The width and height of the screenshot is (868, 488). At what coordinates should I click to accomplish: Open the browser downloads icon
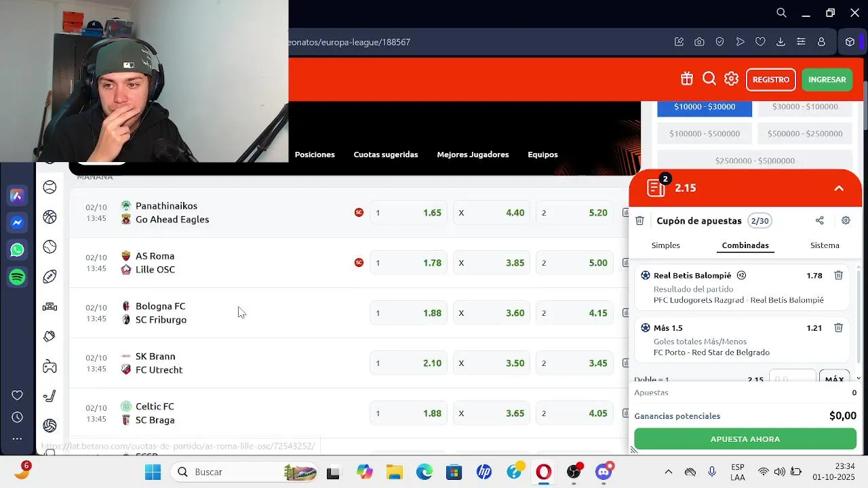pyautogui.click(x=781, y=42)
